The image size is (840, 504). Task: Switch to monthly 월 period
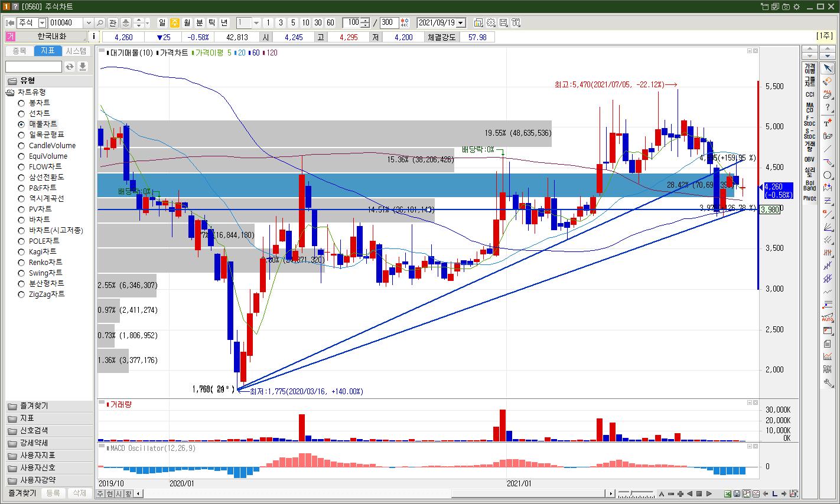187,22
